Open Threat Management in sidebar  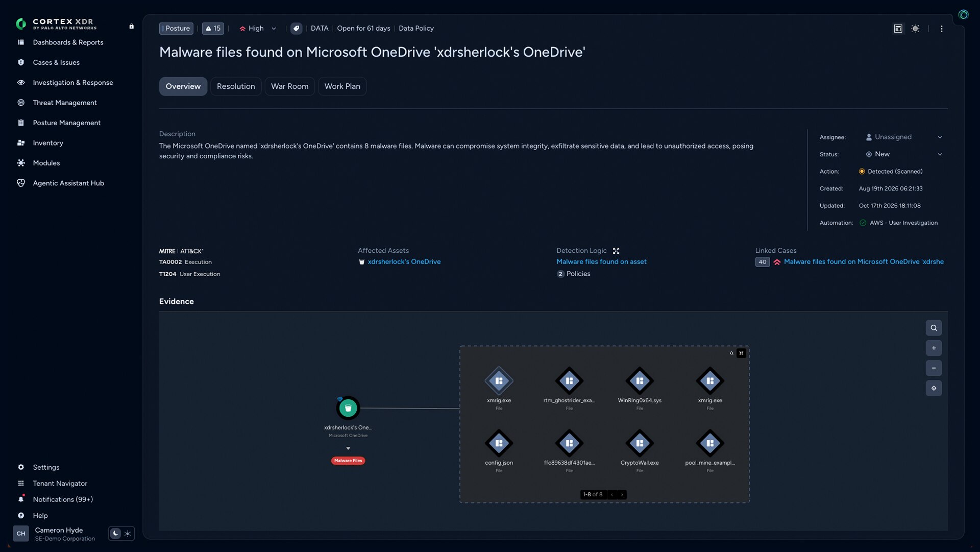65,103
